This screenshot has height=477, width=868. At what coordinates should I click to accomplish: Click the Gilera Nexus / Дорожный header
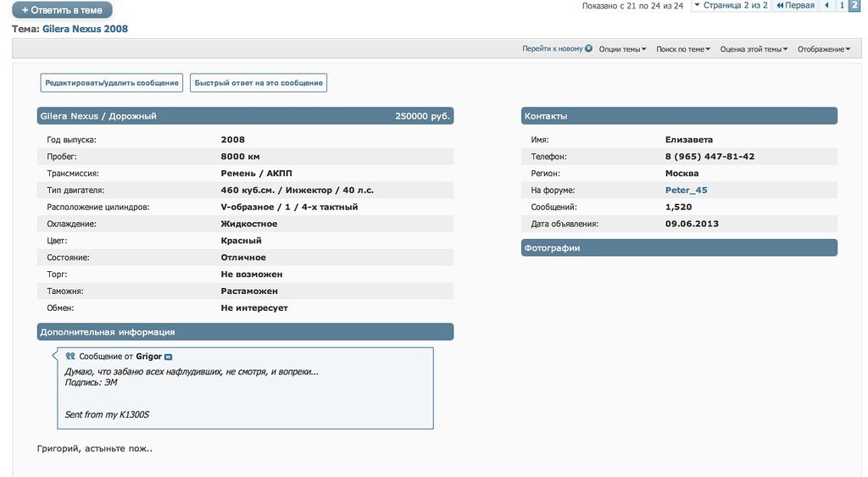(x=98, y=116)
